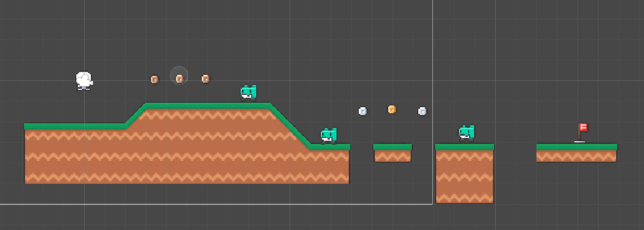Select the bronze coin with circle highlight
The image size is (644, 230).
tap(179, 79)
